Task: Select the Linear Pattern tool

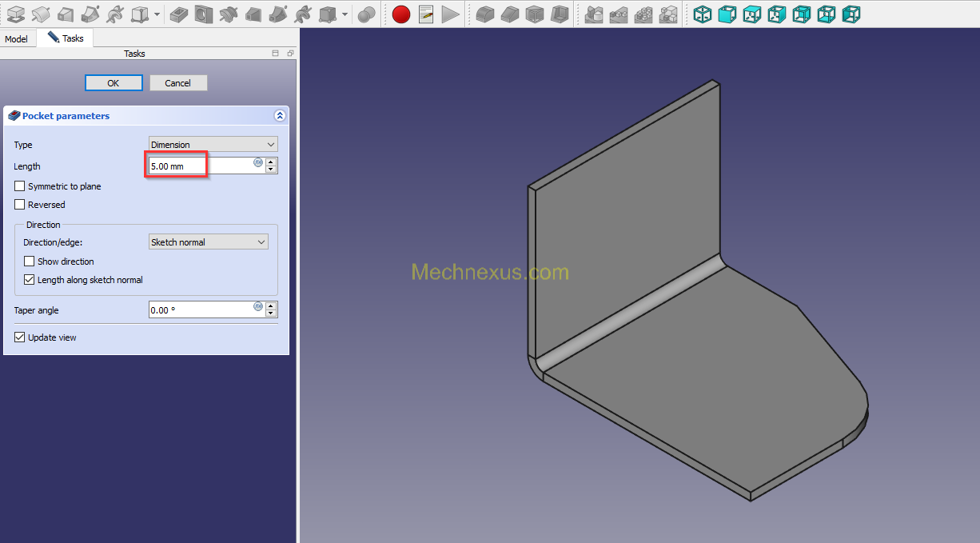Action: tap(619, 14)
